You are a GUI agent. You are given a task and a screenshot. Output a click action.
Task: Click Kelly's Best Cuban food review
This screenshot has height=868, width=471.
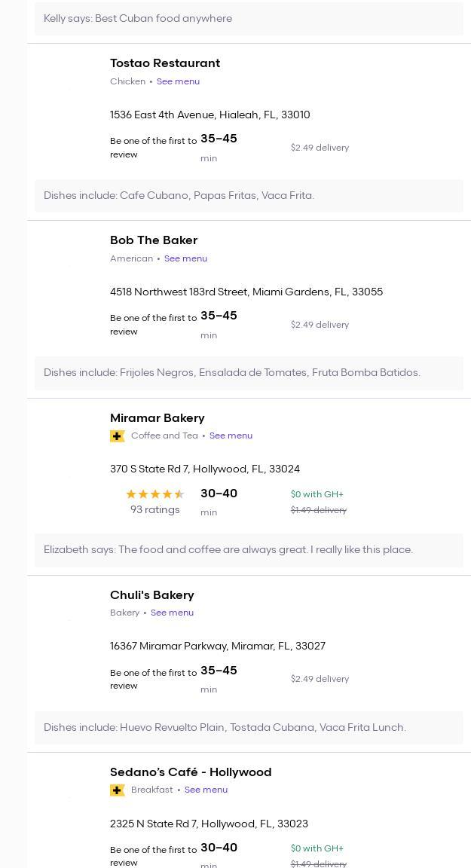click(x=138, y=18)
